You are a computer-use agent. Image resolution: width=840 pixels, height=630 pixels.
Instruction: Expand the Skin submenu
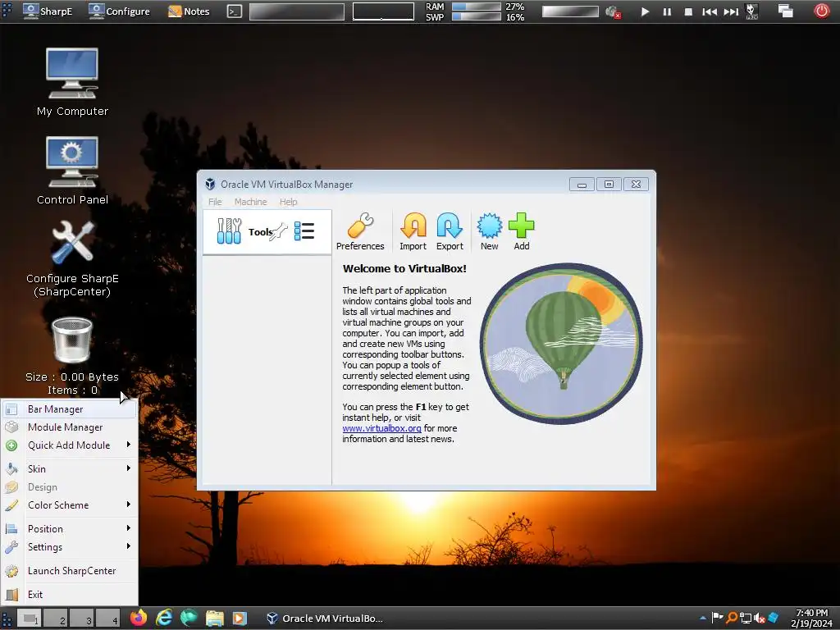pos(69,468)
